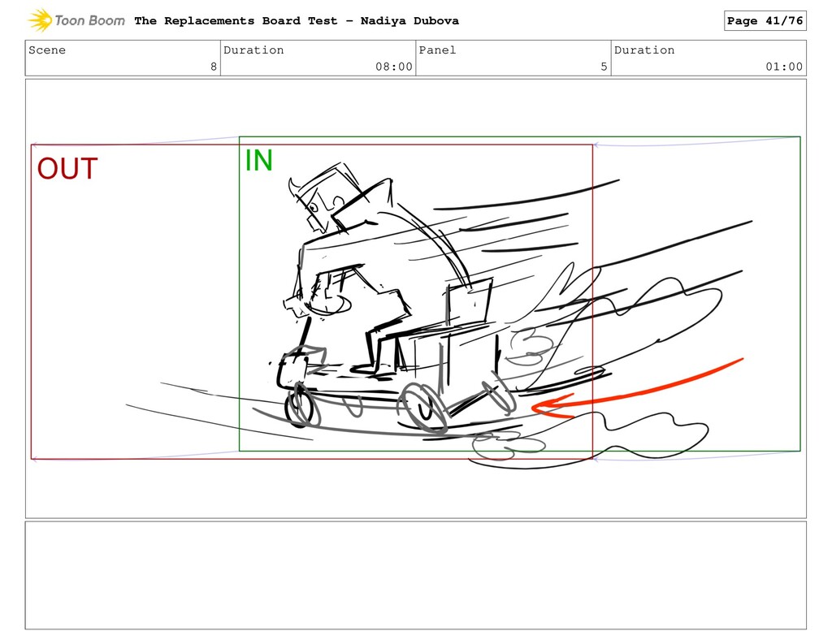
Task: Select the title text 'The Replacements Board Test – Nadiya Dubova'
Action: coord(297,20)
